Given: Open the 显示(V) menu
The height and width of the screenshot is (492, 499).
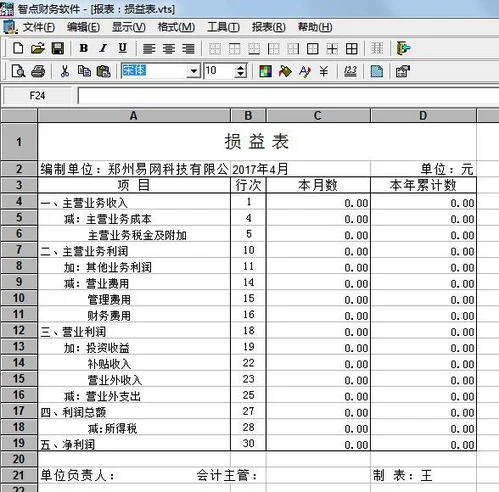Looking at the screenshot, I should (x=129, y=27).
